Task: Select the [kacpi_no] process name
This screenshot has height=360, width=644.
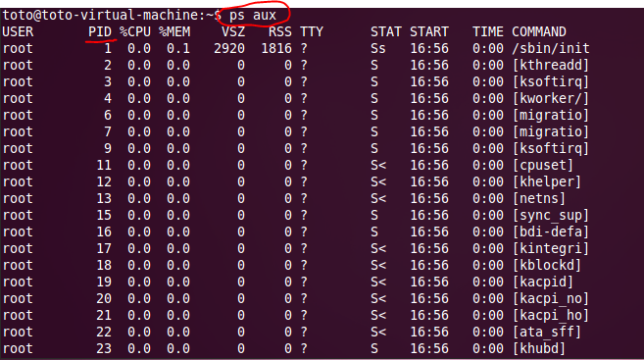Action: (551, 298)
